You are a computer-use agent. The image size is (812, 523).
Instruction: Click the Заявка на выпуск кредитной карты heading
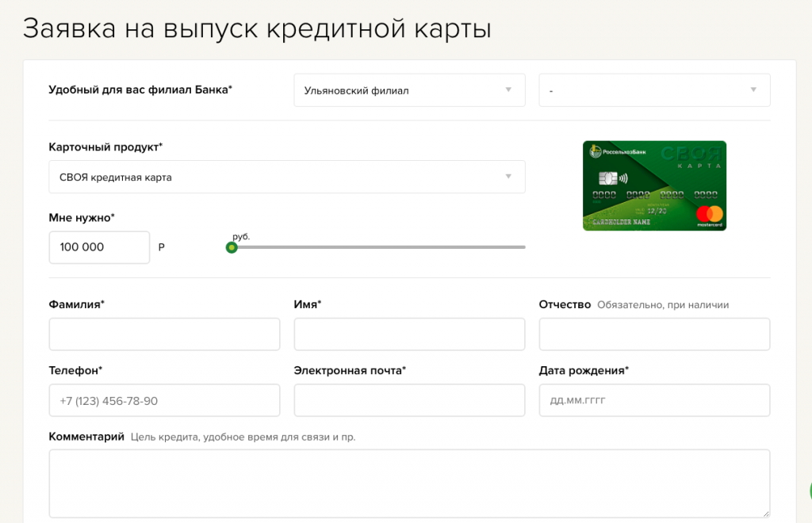click(258, 28)
